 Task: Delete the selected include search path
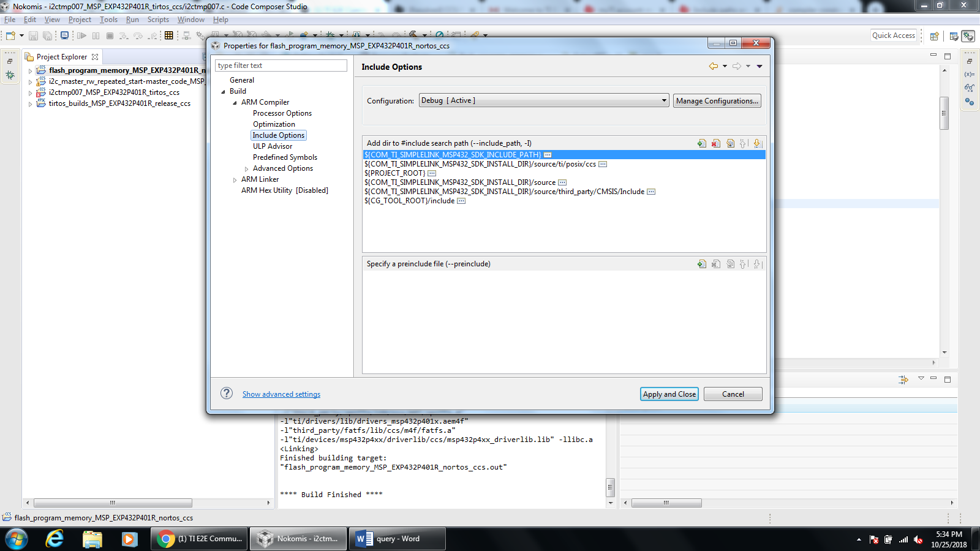716,143
